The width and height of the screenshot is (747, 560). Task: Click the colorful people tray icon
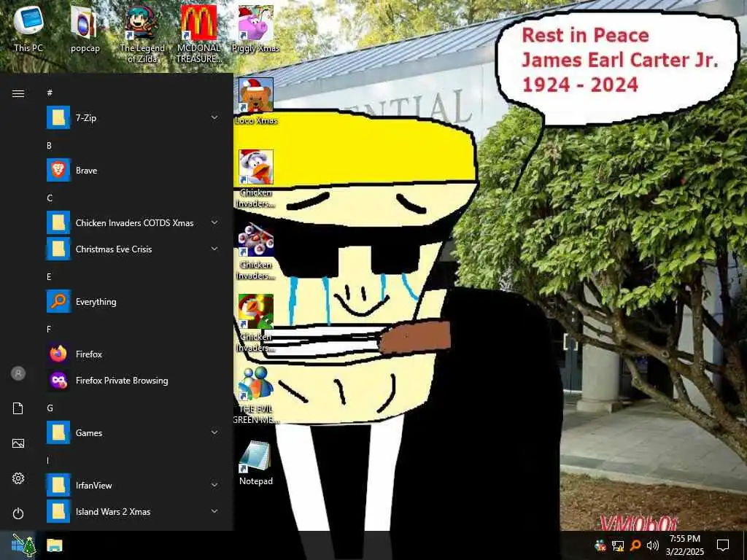click(600, 545)
